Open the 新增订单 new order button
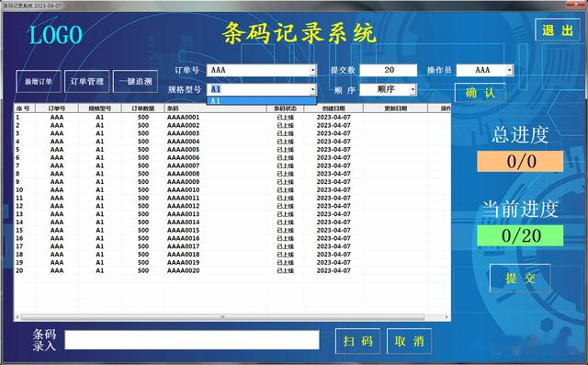The height and width of the screenshot is (365, 588). [x=39, y=81]
